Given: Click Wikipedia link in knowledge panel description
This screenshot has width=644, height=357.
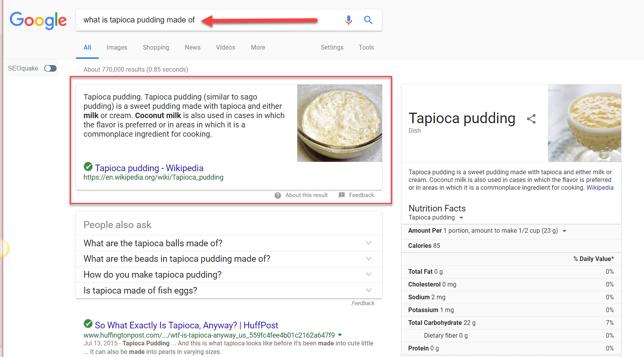Looking at the screenshot, I should pyautogui.click(x=600, y=188).
